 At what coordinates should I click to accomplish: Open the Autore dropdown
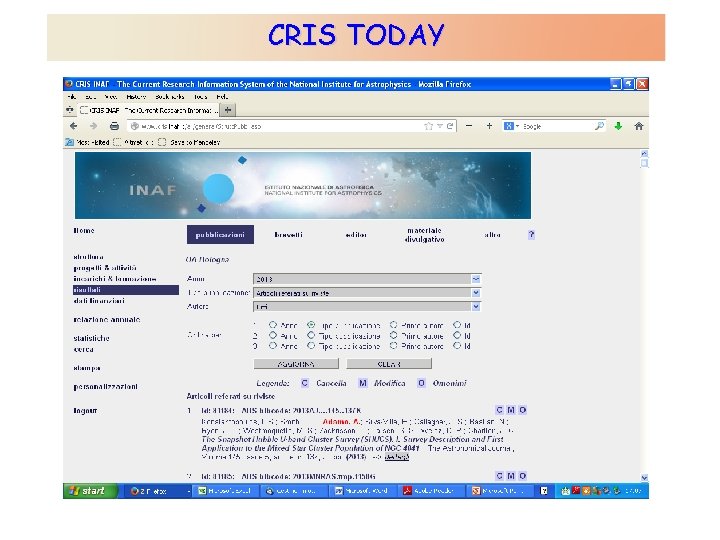click(x=367, y=306)
